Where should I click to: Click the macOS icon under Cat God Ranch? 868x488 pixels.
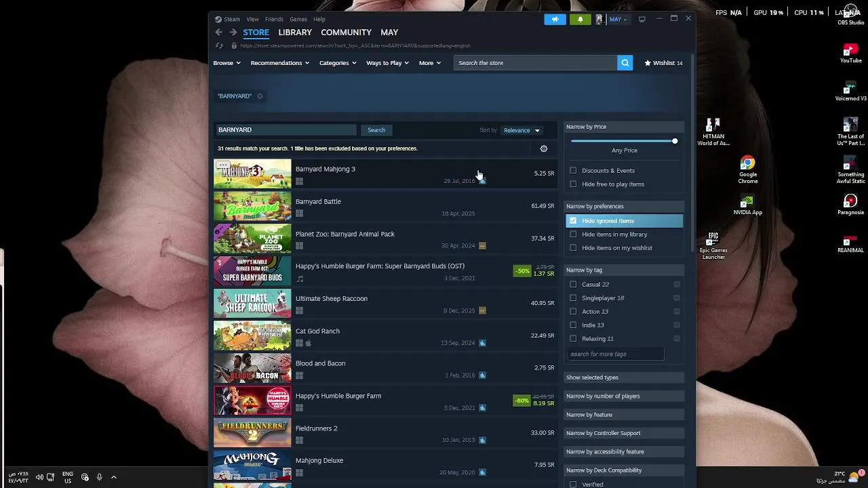tap(309, 343)
